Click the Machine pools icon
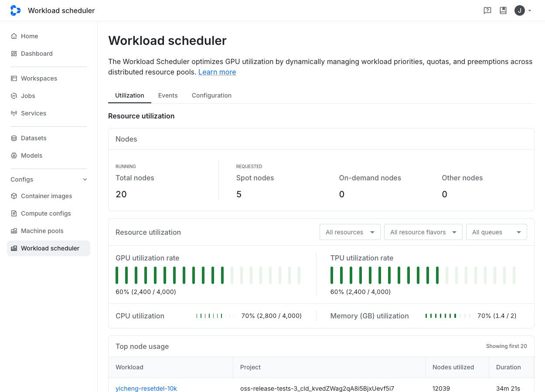545x392 pixels. coord(14,231)
